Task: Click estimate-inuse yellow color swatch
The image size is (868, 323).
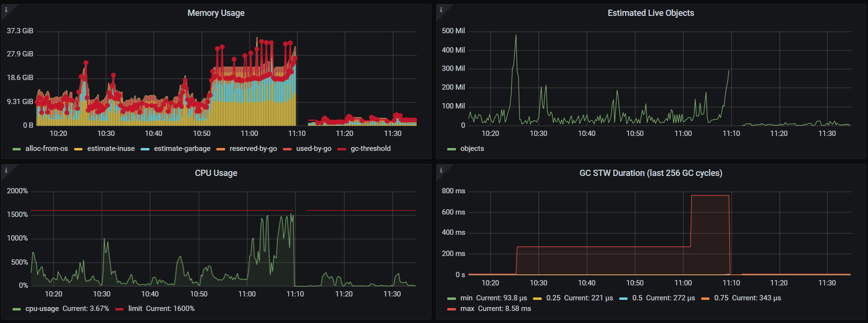Action: click(x=79, y=149)
